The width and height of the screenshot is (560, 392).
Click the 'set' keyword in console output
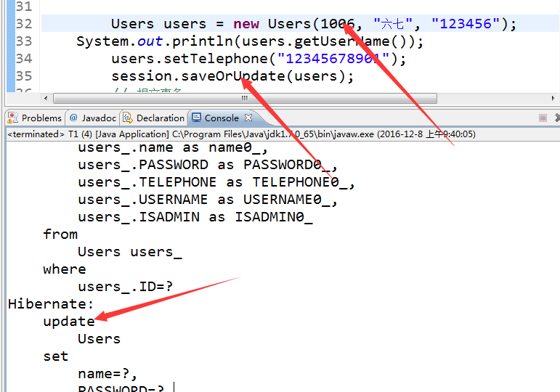point(56,356)
